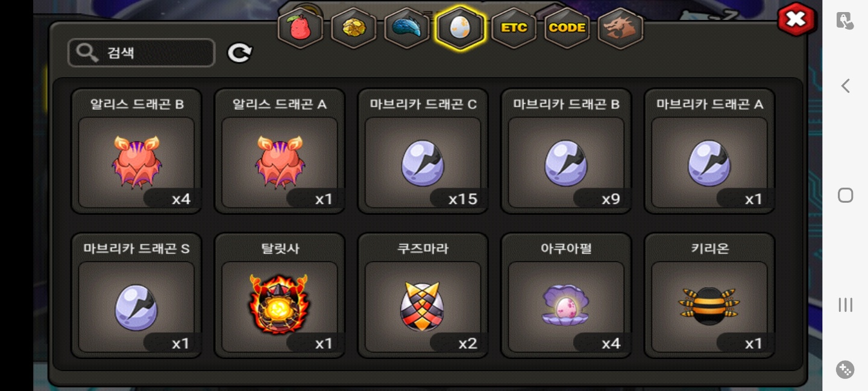
Task: Close the inventory with red X
Action: point(796,19)
